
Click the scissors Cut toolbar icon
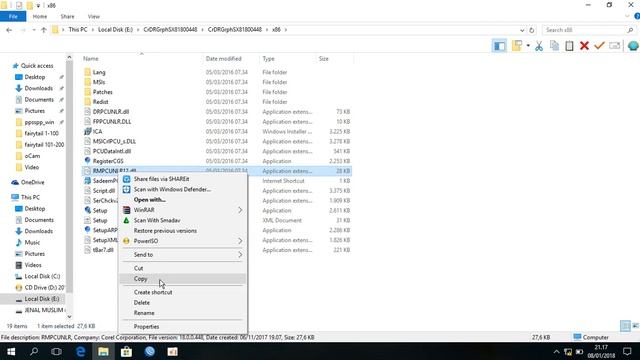(539, 46)
